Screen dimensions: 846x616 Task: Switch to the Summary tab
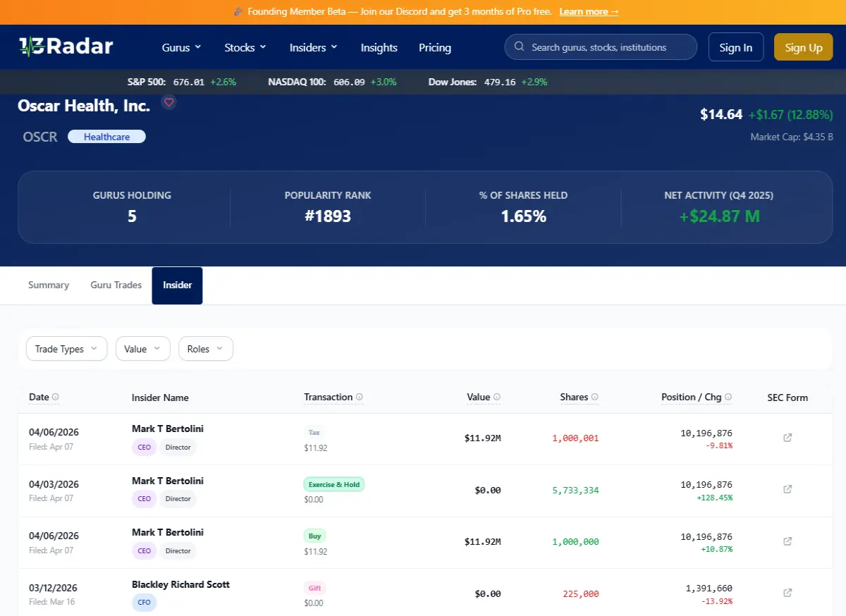tap(49, 285)
